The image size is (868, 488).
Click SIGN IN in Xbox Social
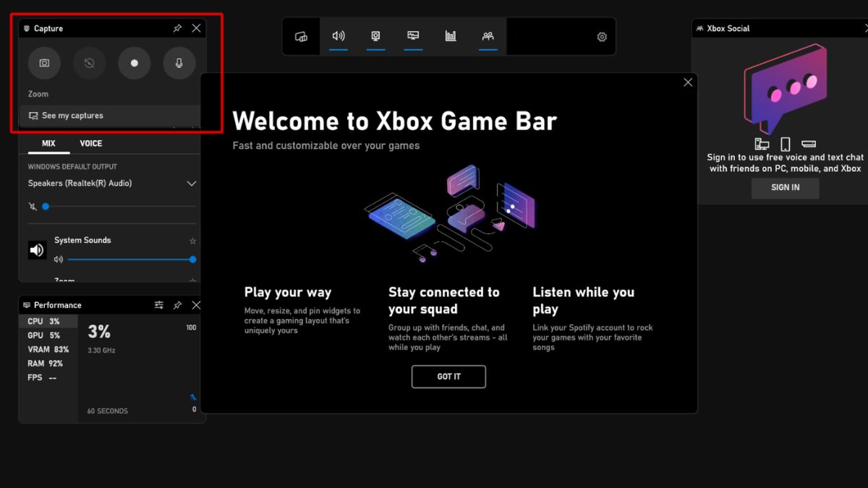point(786,187)
